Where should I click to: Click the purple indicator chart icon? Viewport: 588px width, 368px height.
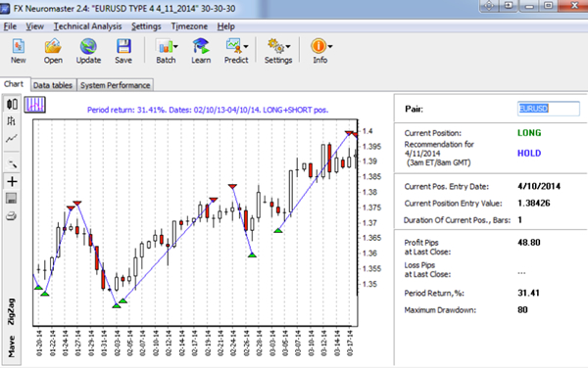35,105
